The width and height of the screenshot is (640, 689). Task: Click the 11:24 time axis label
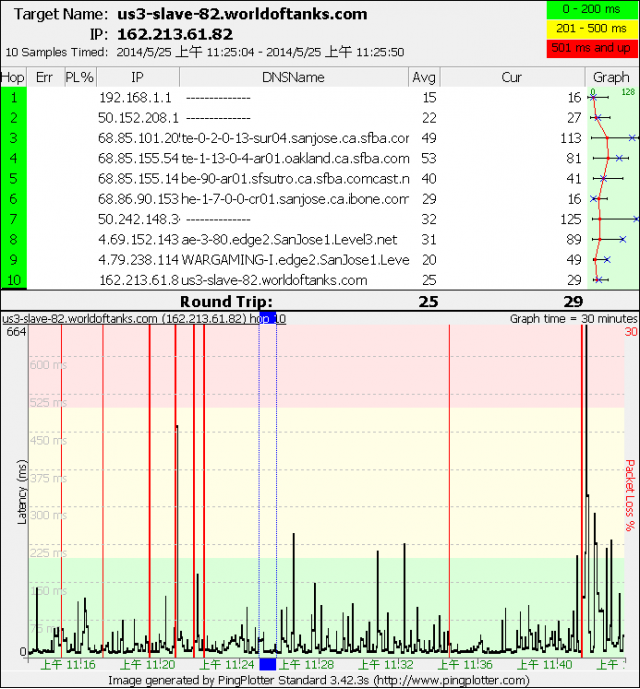227,664
